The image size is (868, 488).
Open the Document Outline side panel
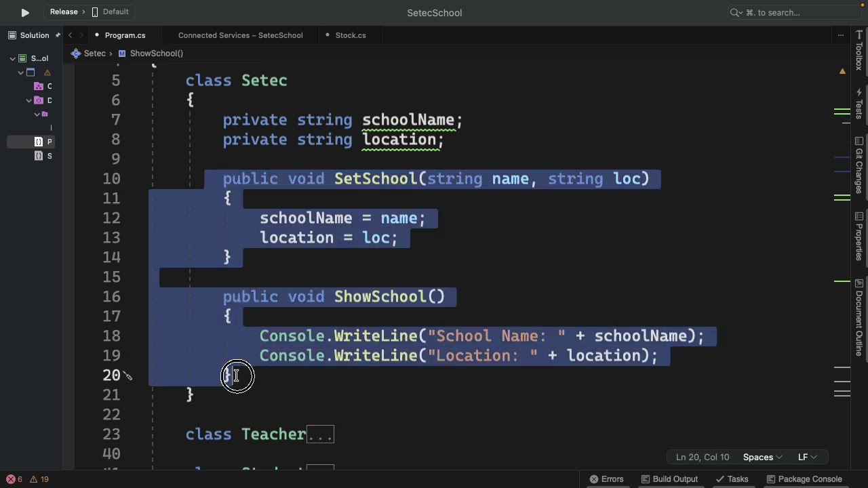859,317
